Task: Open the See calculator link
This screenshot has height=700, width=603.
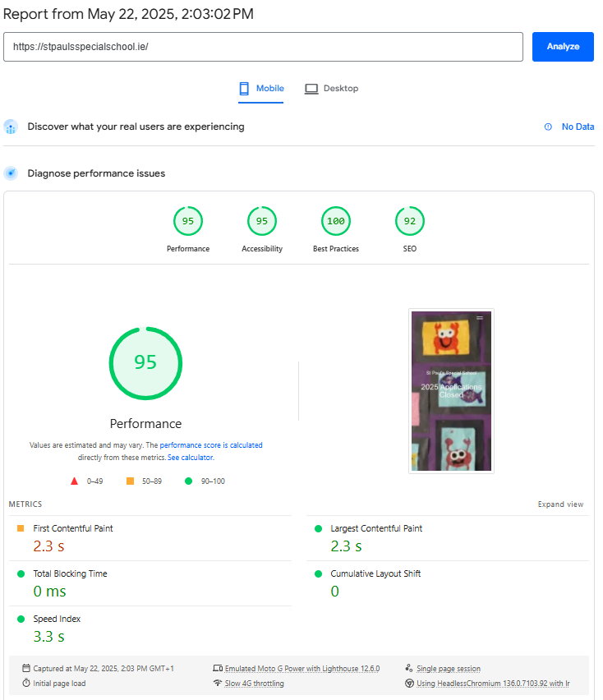Action: (x=191, y=457)
